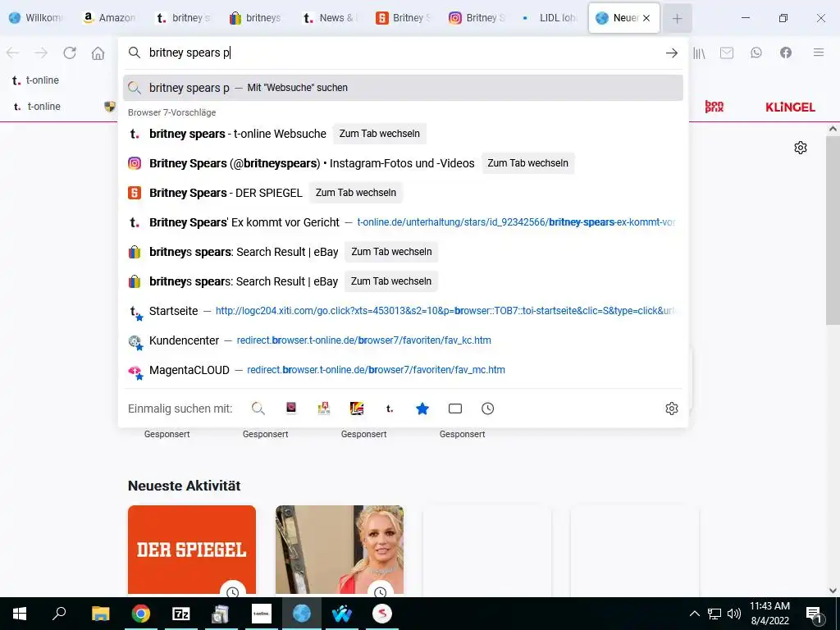840x630 pixels.
Task: Search once in bookmarks star icon
Action: point(422,409)
